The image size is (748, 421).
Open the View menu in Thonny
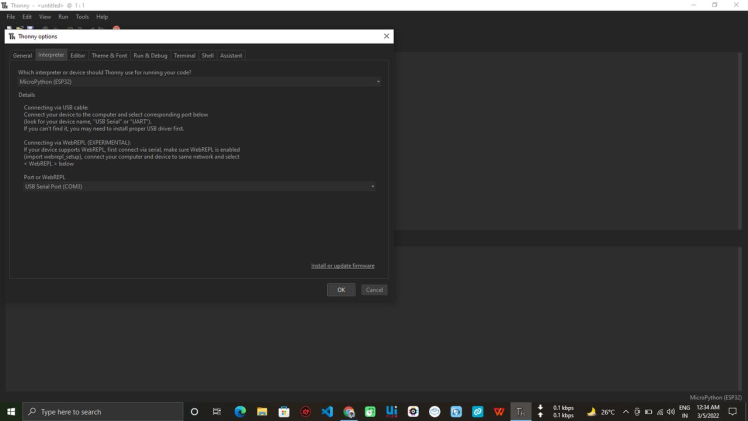coord(45,17)
